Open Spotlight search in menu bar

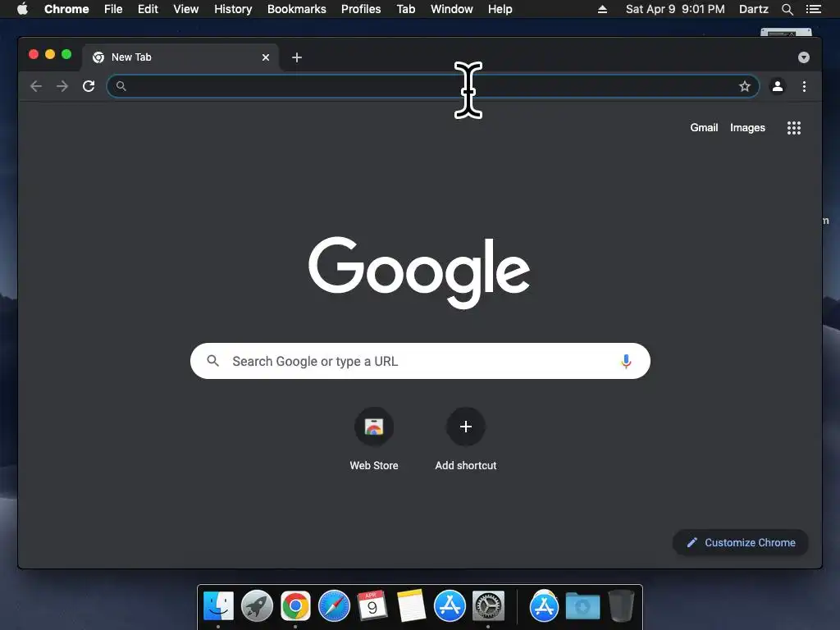(x=787, y=9)
